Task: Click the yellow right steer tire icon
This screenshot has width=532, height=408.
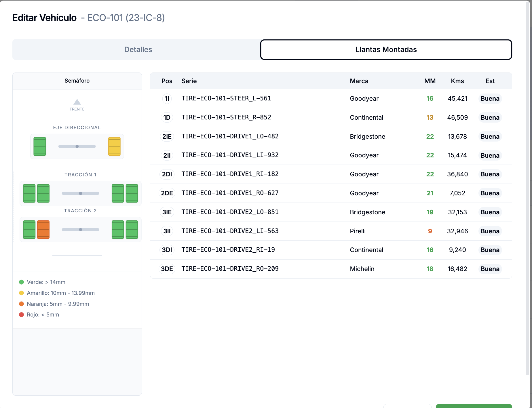Action: tap(114, 146)
